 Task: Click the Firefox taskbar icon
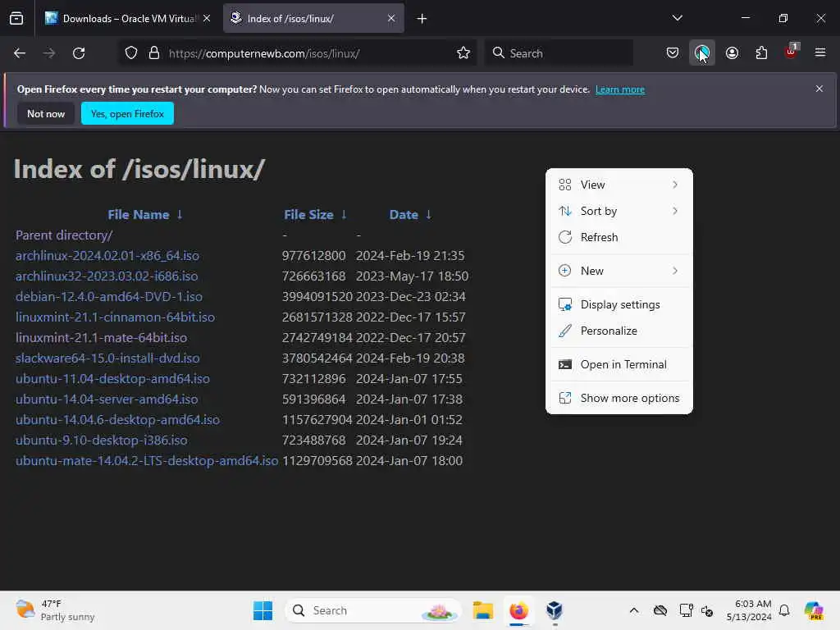(x=518, y=610)
